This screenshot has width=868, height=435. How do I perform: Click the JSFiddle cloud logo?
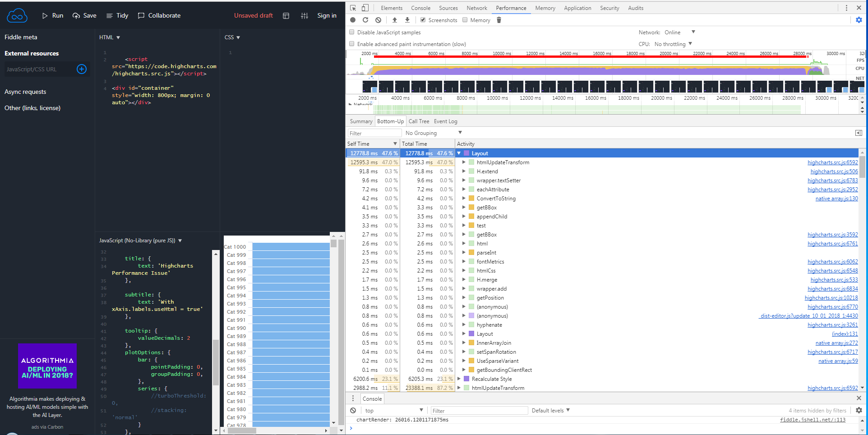[x=17, y=16]
